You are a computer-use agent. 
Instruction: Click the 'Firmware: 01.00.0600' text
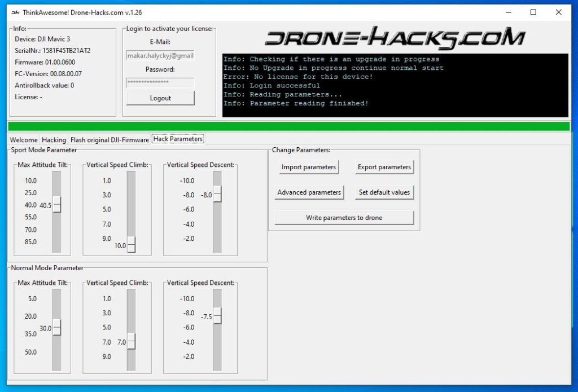tap(45, 62)
